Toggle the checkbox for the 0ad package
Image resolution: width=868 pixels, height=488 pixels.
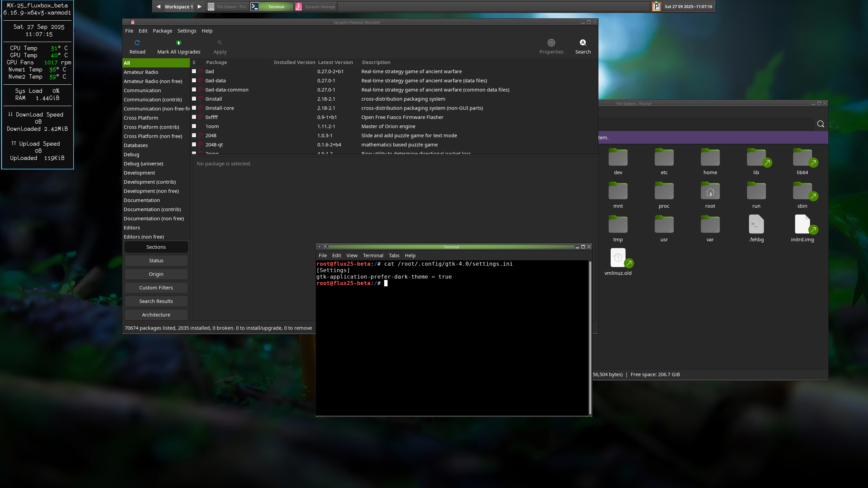(x=194, y=72)
